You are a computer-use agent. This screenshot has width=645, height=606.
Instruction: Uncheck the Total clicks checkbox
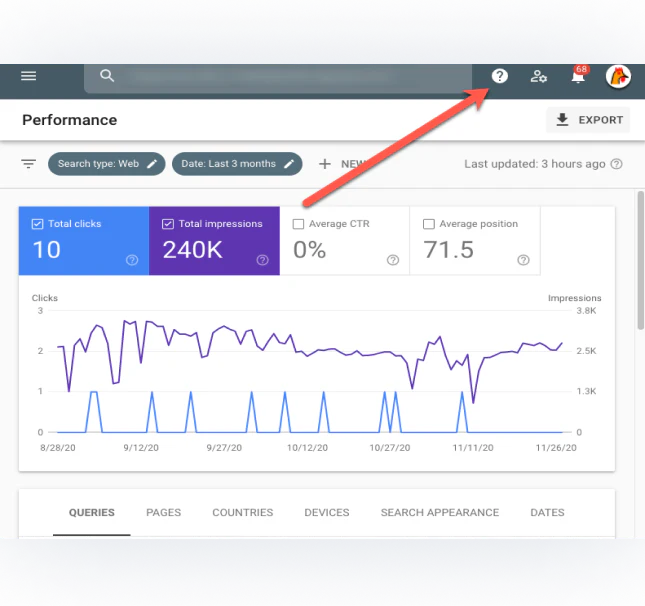tap(38, 224)
